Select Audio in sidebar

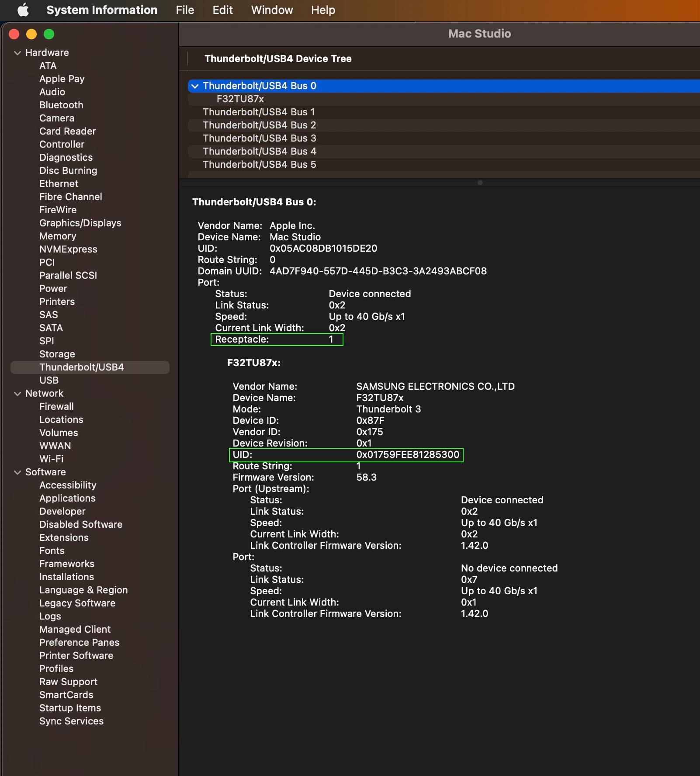52,92
